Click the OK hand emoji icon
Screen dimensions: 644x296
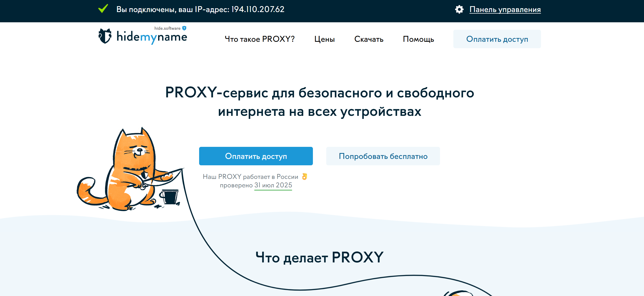(304, 176)
